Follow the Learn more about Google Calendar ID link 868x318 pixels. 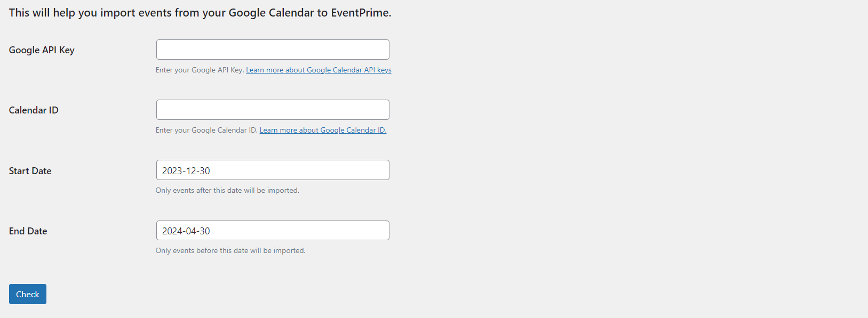(x=323, y=130)
